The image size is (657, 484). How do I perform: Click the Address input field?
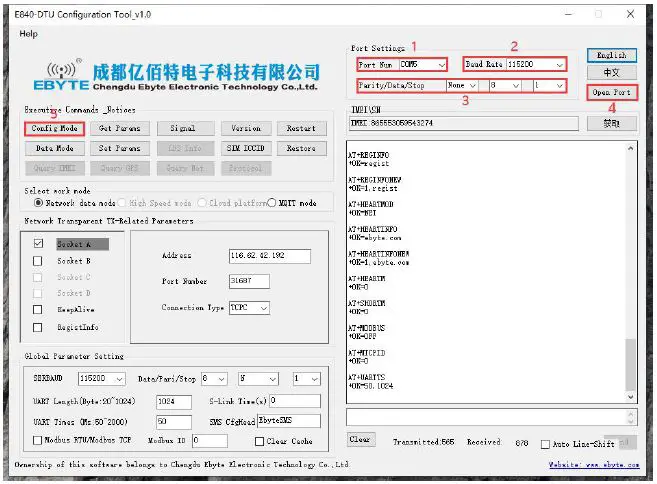coord(270,256)
